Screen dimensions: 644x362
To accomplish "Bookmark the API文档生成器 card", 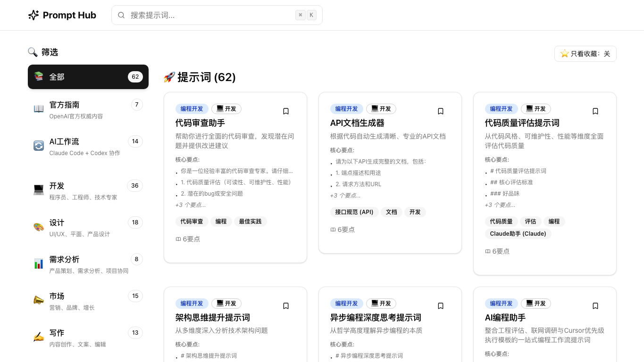I will 441,111.
